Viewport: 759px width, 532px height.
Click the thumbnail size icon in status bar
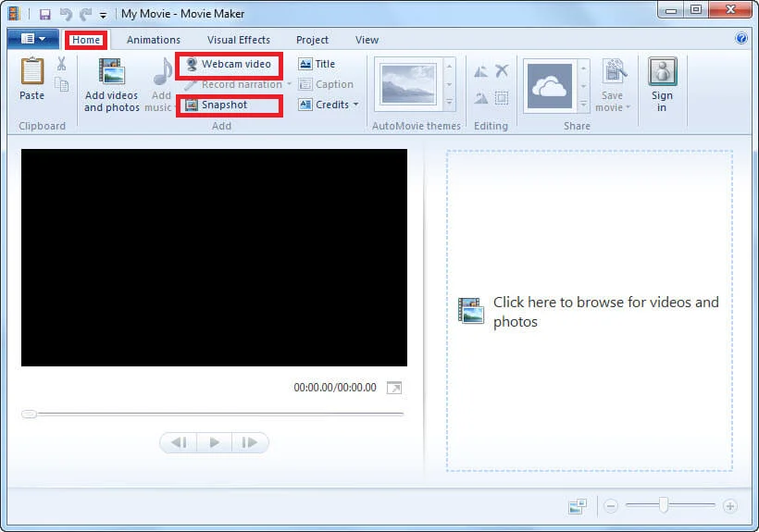tap(578, 506)
